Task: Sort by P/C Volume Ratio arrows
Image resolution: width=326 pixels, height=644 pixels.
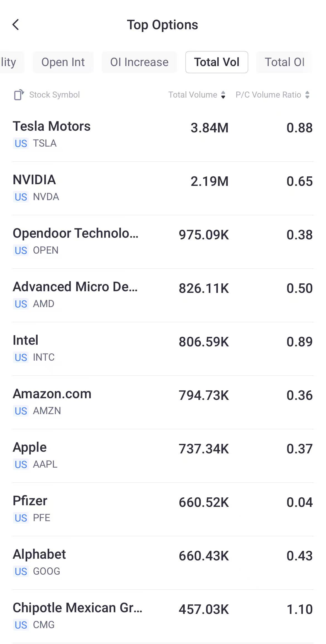Action: point(307,95)
